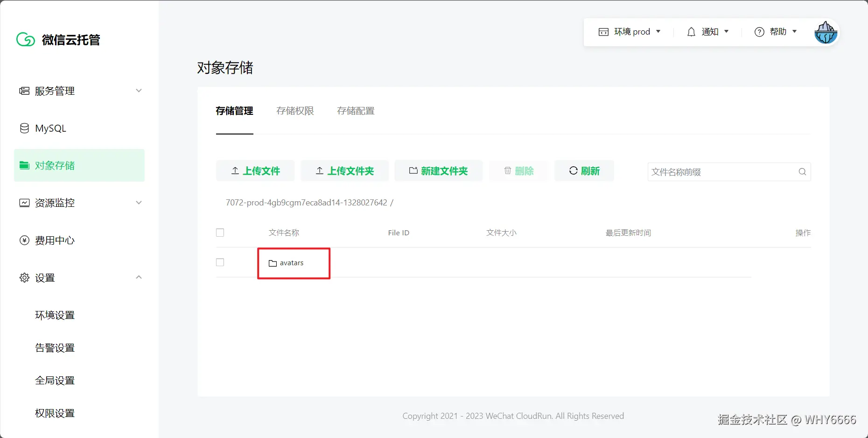Screen dimensions: 868x438
Task: Click the 操作 column header
Action: point(803,233)
